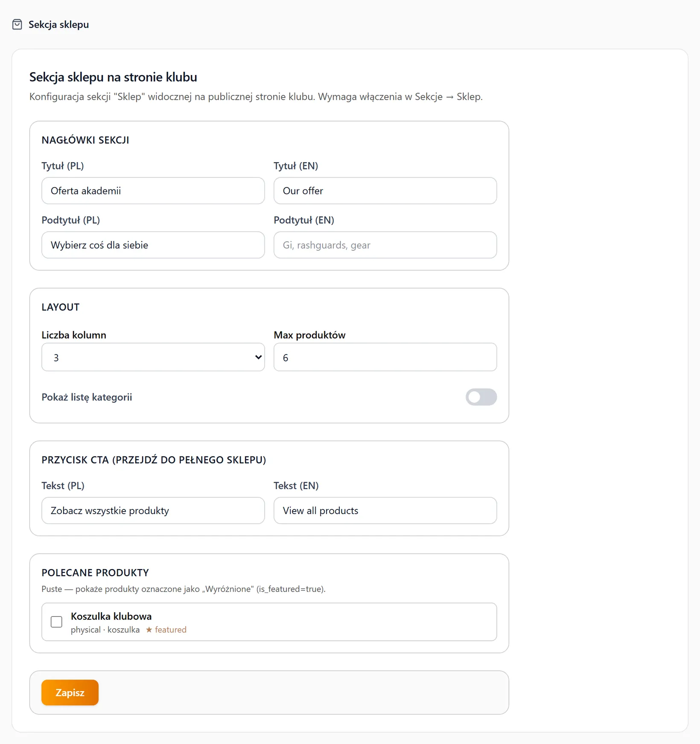Click the NAGŁÓWKI SEKCJI section label
Image resolution: width=700 pixels, height=744 pixels.
tap(85, 140)
